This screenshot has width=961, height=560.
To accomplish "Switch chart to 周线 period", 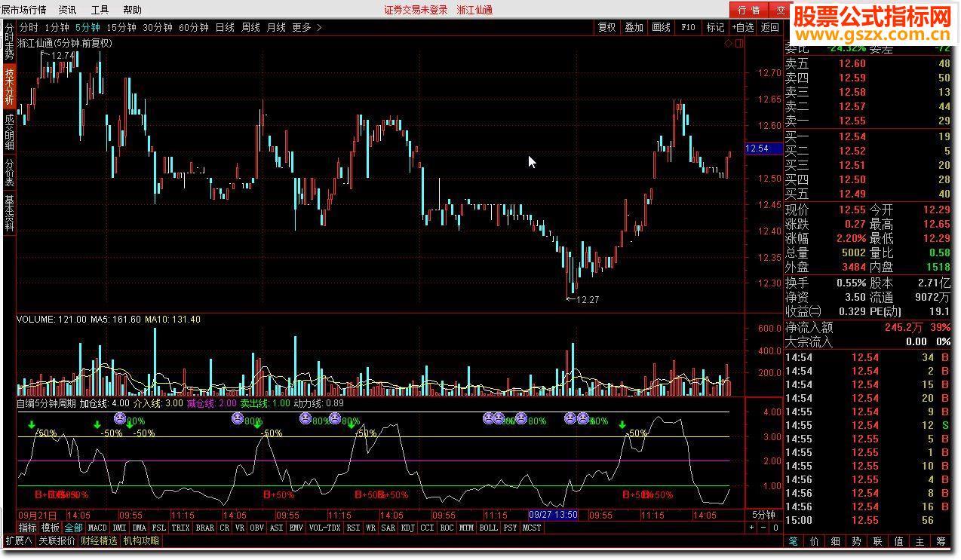I will point(250,27).
